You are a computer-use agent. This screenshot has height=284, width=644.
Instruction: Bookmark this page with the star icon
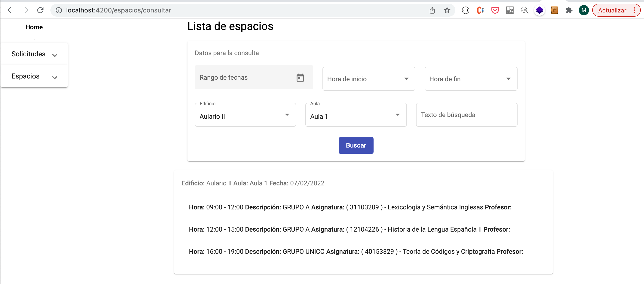point(447,10)
